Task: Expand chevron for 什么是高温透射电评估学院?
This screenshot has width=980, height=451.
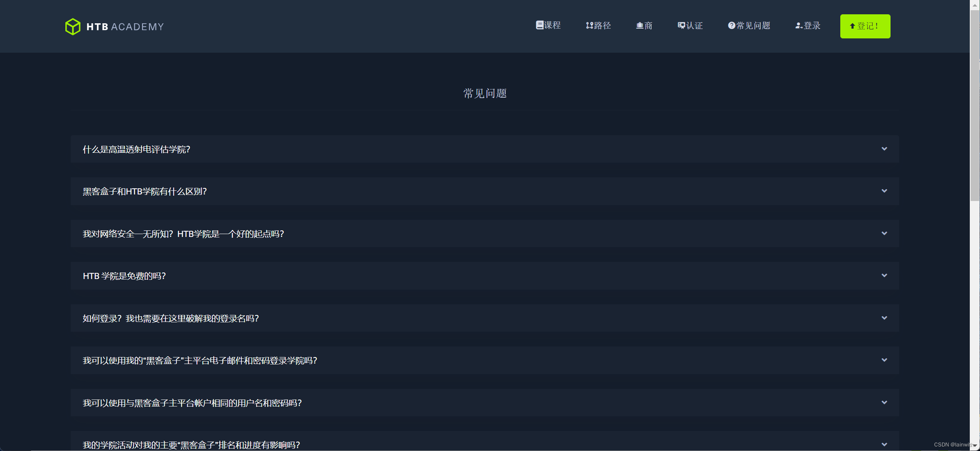Action: [884, 149]
